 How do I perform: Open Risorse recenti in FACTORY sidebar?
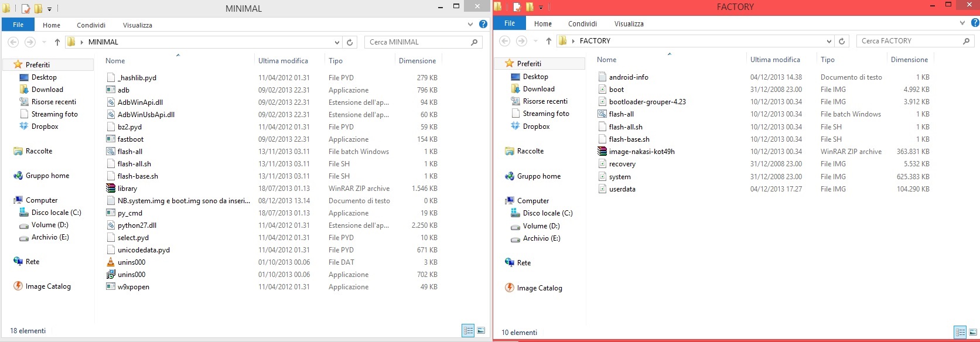tap(545, 101)
